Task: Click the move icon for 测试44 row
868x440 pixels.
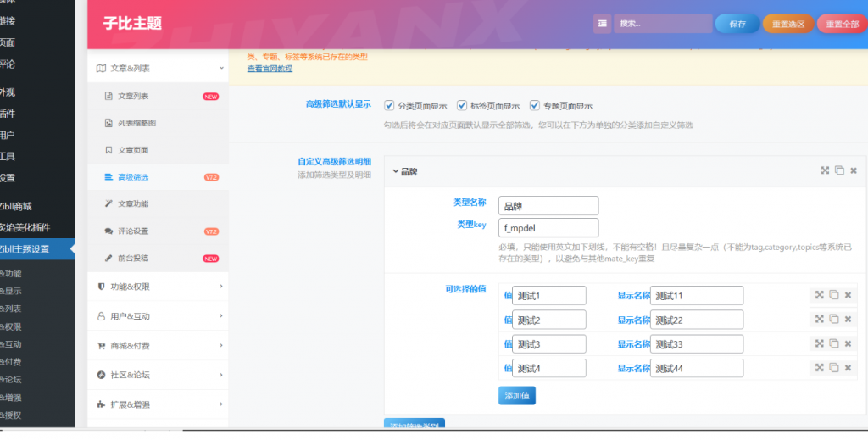Action: point(820,367)
